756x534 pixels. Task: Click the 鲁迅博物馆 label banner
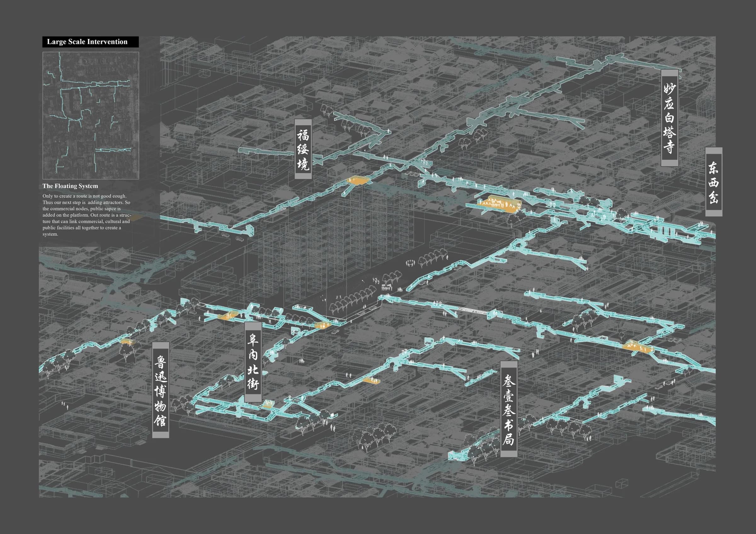point(161,390)
